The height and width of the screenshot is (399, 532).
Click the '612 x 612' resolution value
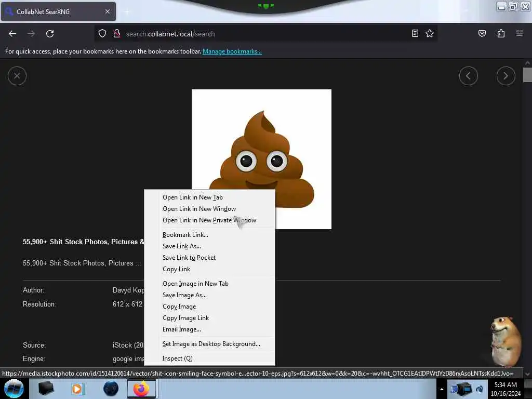[128, 304]
